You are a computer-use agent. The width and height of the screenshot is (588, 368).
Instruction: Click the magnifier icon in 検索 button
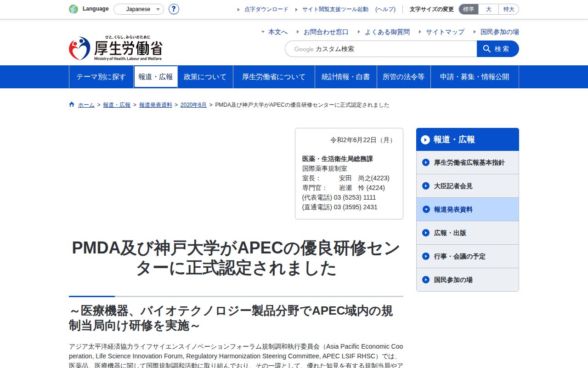click(x=487, y=49)
